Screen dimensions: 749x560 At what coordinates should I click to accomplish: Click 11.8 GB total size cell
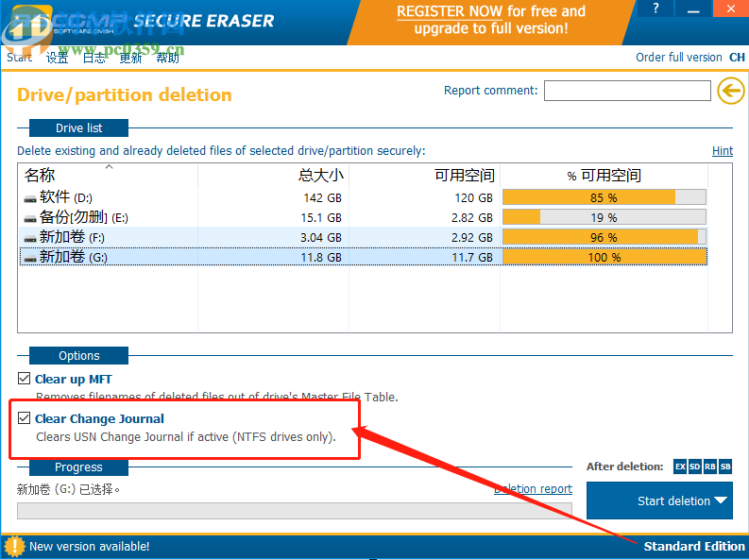point(321,258)
